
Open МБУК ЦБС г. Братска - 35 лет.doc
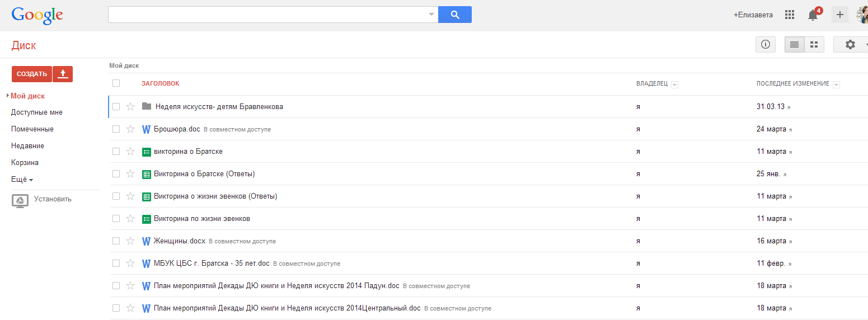tap(212, 263)
